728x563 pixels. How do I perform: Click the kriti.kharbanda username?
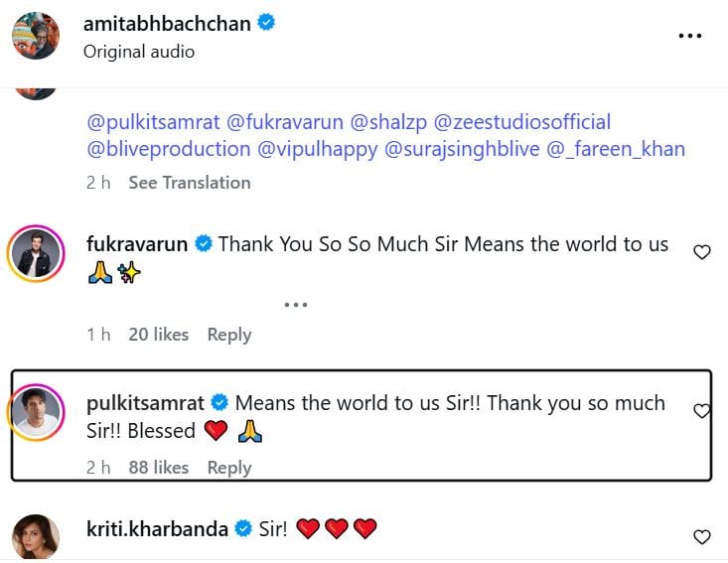158,529
